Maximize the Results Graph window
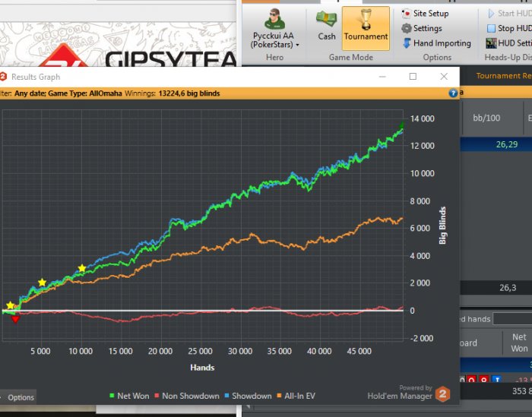Screen dimensions: 532x417 [413, 76]
